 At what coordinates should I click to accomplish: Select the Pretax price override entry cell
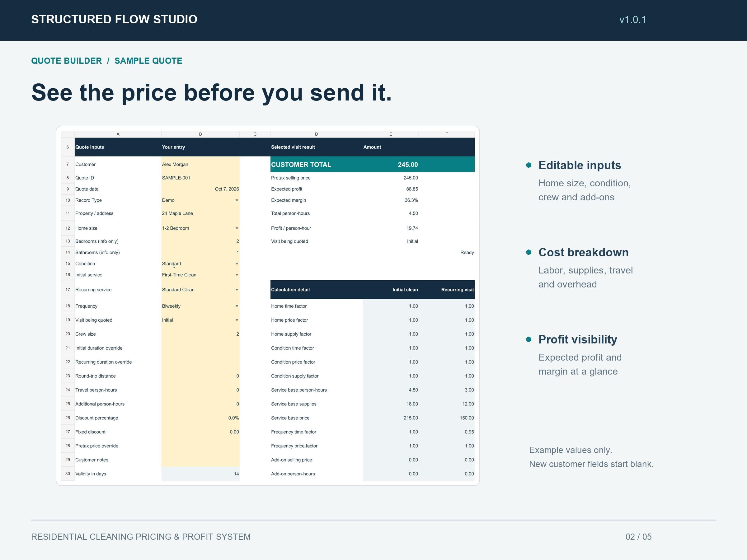tap(200, 446)
